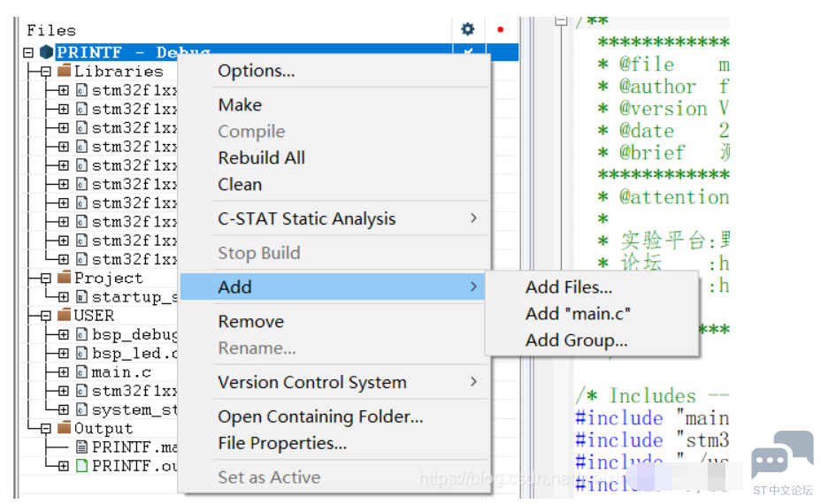Click the gear icon in Files header

coord(468,29)
